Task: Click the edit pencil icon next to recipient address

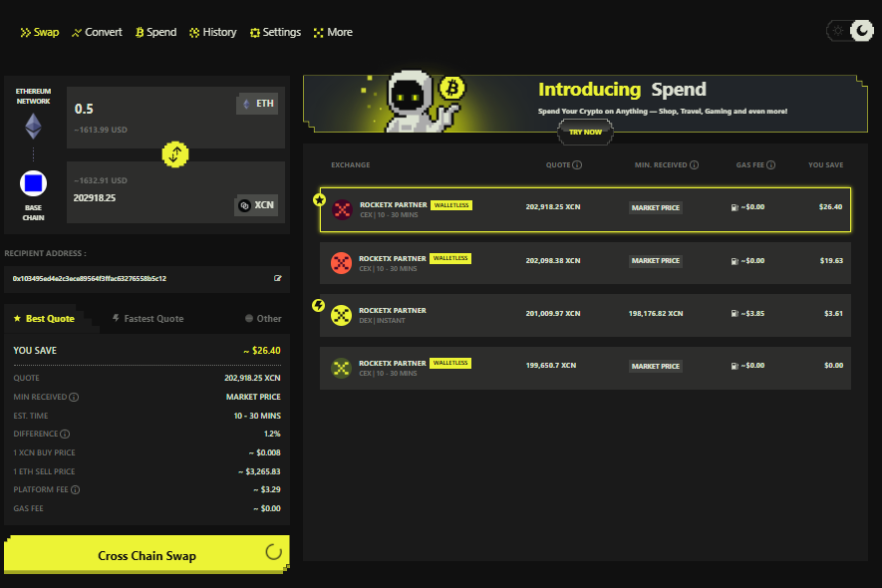Action: click(x=278, y=279)
